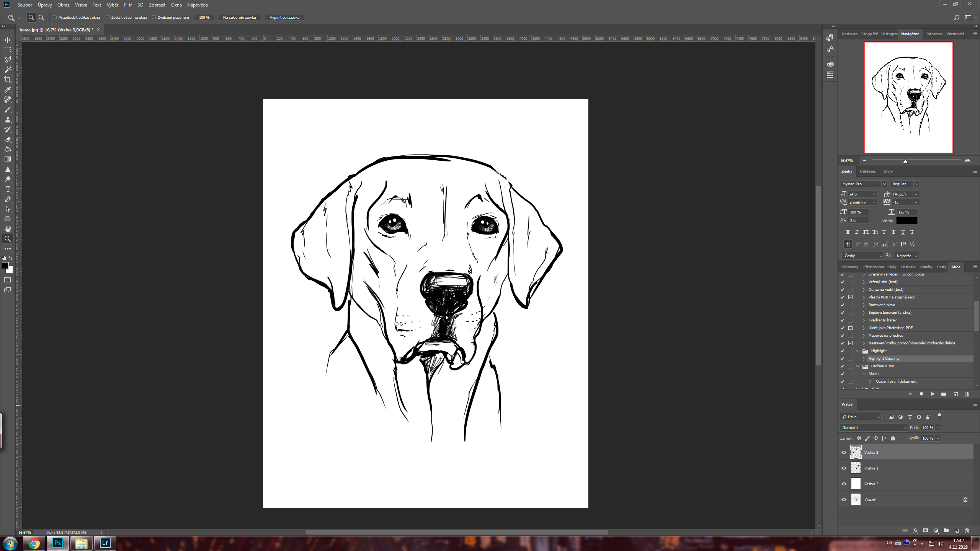Open the Český language dropdown

click(x=862, y=256)
